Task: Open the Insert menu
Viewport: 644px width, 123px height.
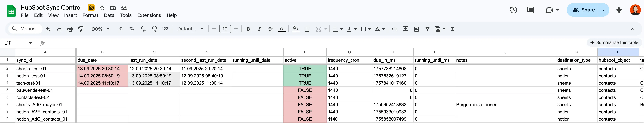Action: tap(71, 15)
